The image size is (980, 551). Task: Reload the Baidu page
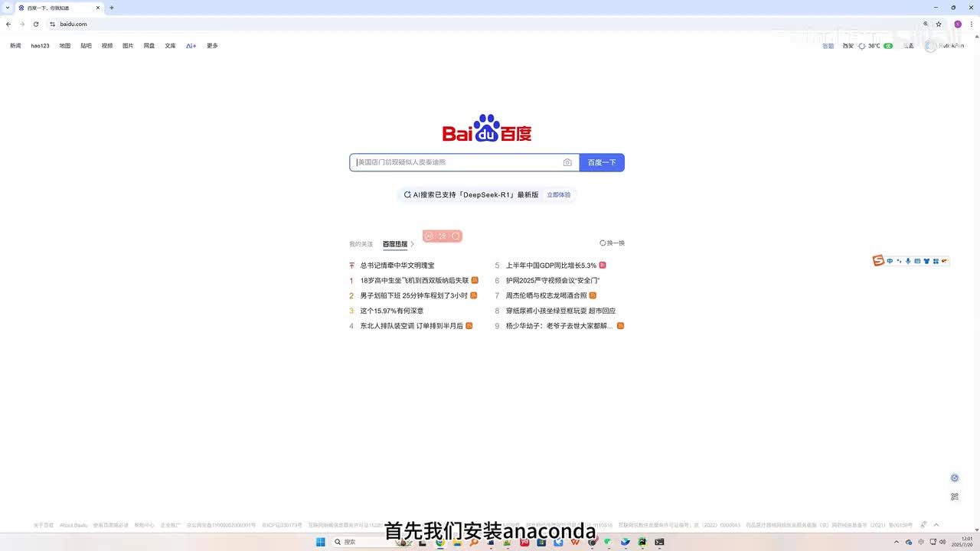point(35,24)
